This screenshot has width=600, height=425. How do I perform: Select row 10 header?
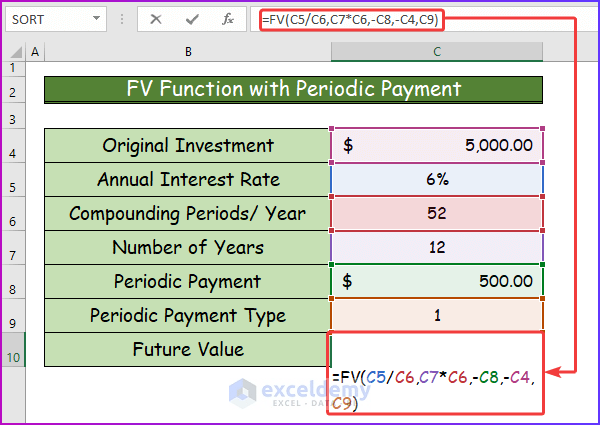pos(13,350)
